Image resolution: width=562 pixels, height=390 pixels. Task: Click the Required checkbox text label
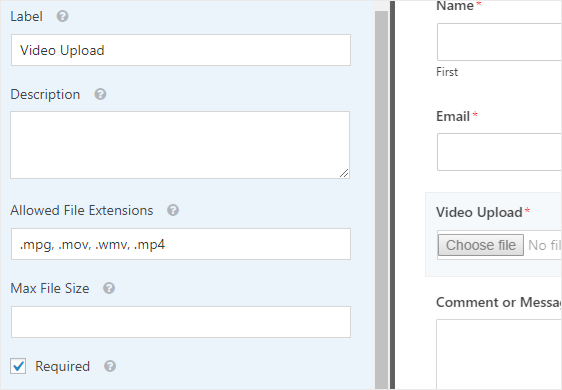click(x=62, y=366)
